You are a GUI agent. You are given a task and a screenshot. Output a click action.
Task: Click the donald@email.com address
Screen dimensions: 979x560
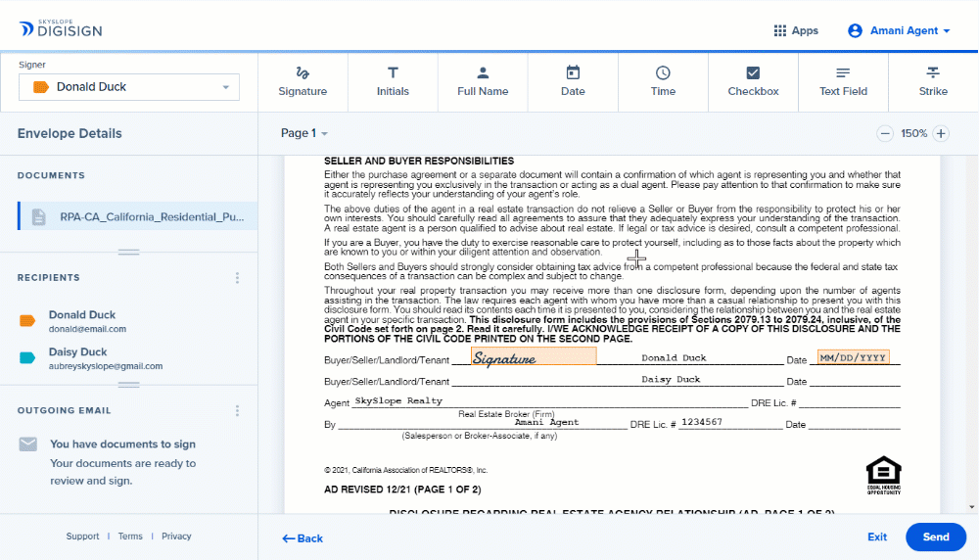coord(87,329)
